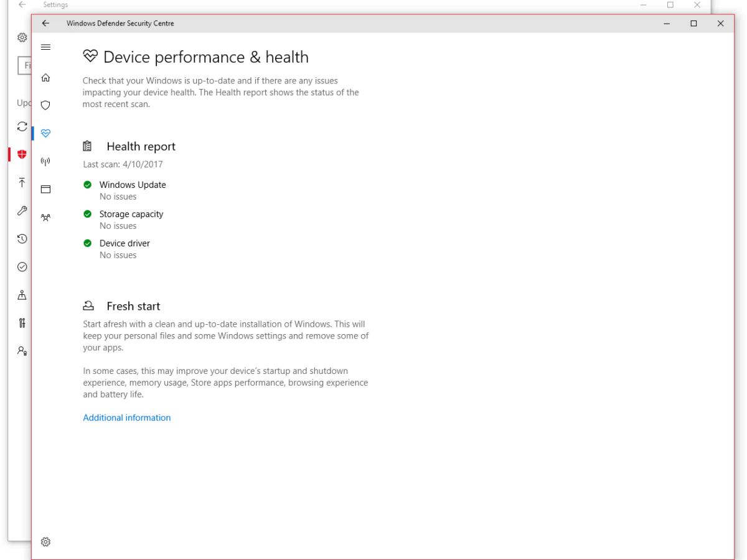The width and height of the screenshot is (747, 560).
Task: Close the background Settings window
Action: click(697, 4)
